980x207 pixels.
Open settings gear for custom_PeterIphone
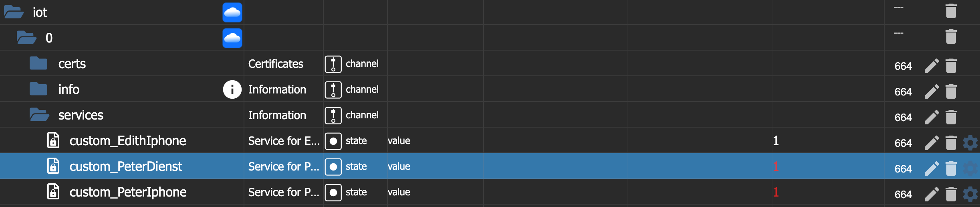click(970, 194)
